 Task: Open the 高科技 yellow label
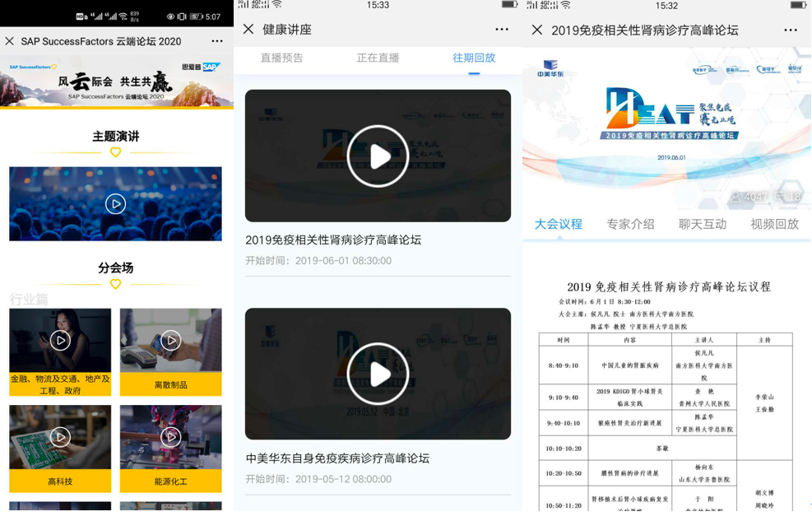point(60,481)
